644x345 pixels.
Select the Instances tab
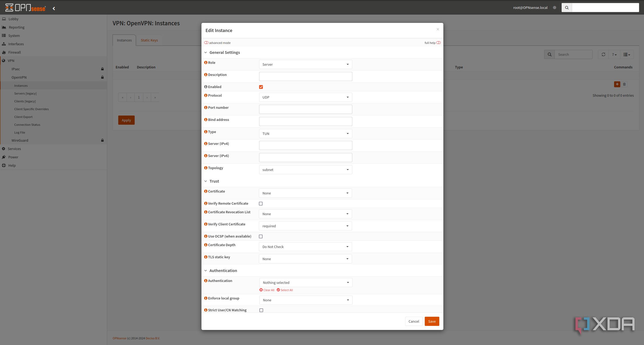(124, 40)
